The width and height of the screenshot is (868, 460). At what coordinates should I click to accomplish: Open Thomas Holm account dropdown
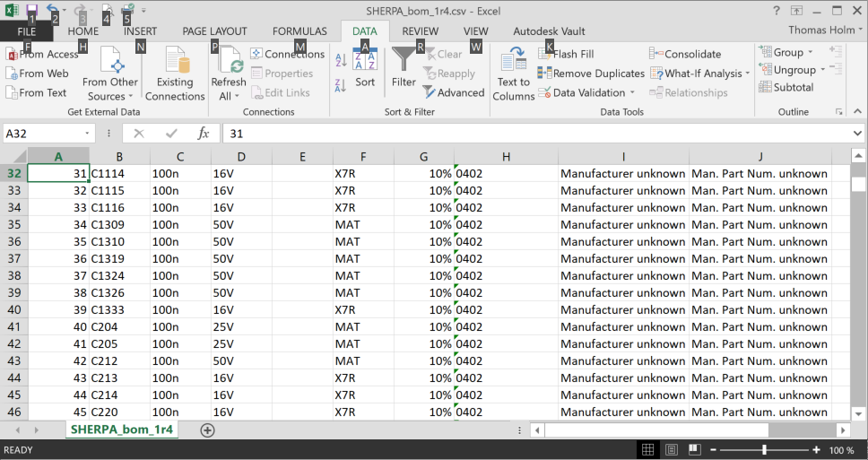[x=825, y=30]
